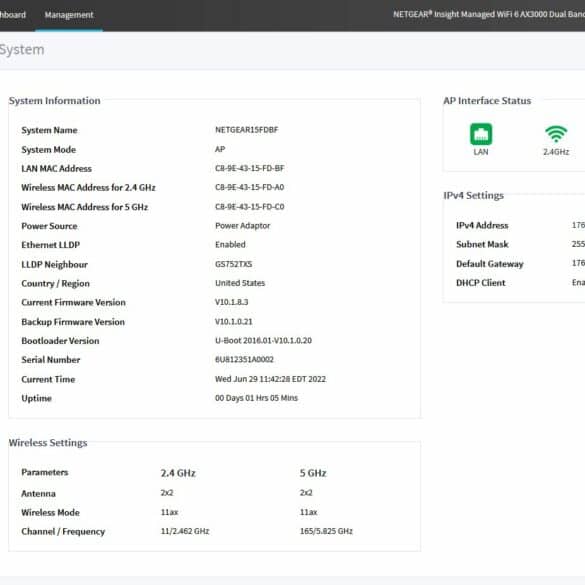Click the U-Boot bootloader version text
The width and height of the screenshot is (585, 585).
[x=263, y=341]
